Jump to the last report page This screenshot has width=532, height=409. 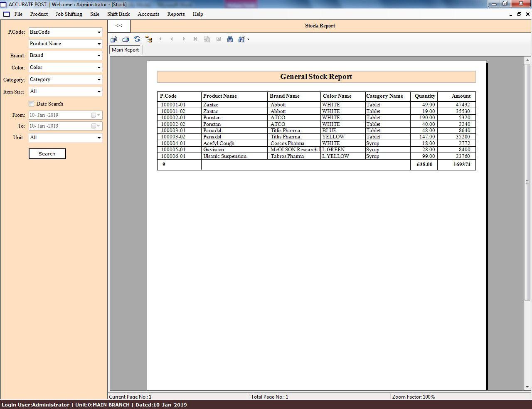tap(195, 39)
